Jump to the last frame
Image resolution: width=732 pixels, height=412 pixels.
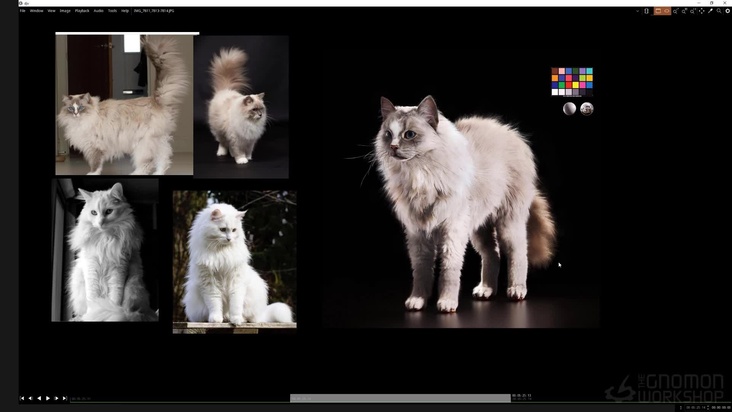pyautogui.click(x=65, y=398)
